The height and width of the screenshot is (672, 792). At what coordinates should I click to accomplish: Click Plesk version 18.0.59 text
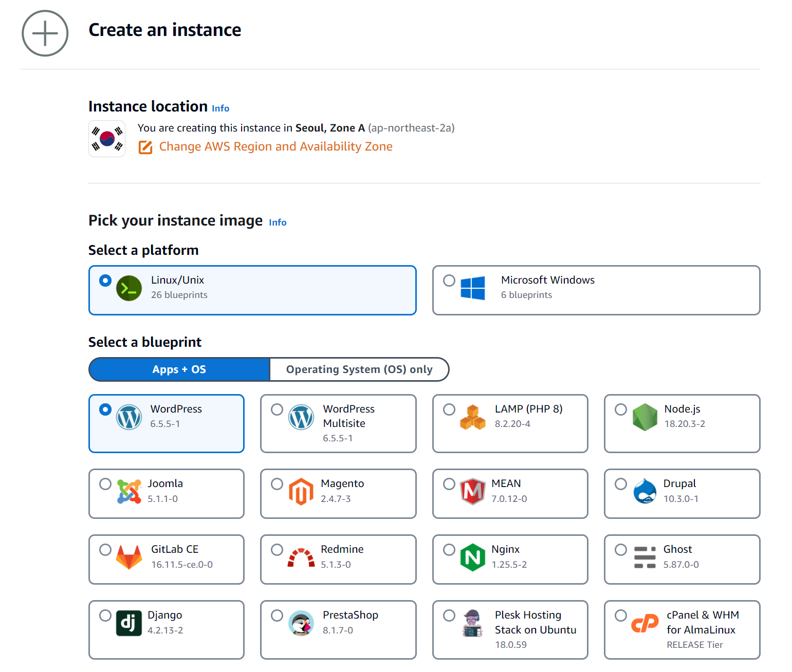[x=511, y=645]
